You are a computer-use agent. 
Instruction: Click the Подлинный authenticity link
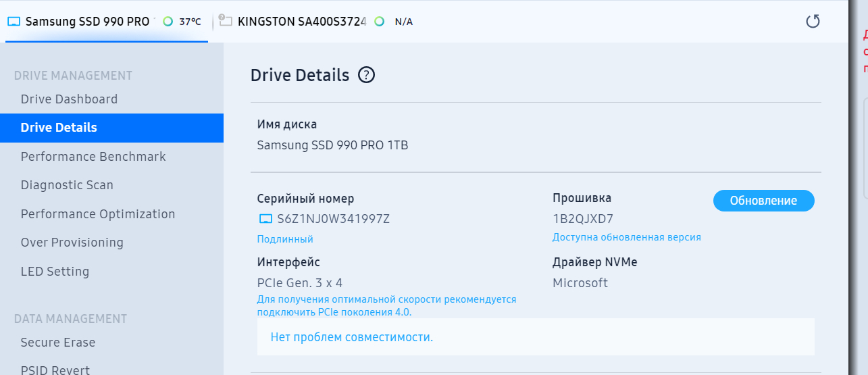(285, 239)
